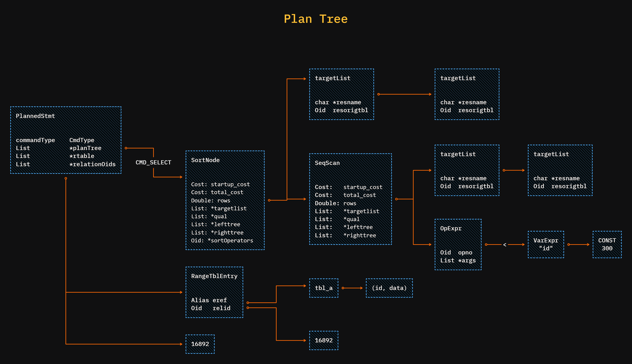Expand the second targetList chained node
The image size is (632, 364).
tap(467, 94)
